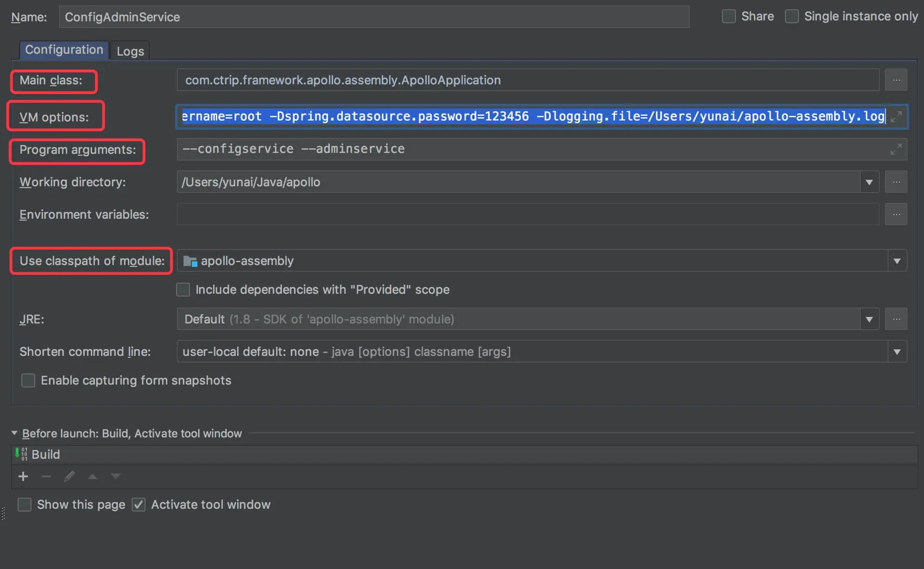Click browse button beside JRE field
Image resolution: width=924 pixels, height=569 pixels.
tap(896, 319)
